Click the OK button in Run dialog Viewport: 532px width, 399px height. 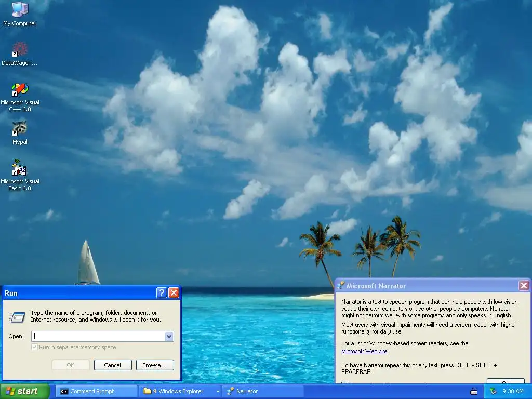(70, 365)
